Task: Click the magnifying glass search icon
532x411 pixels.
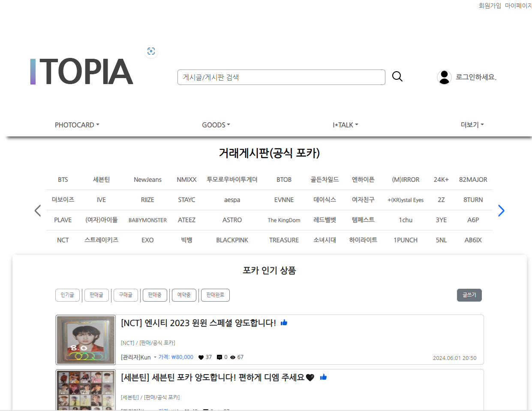Action: (x=397, y=77)
